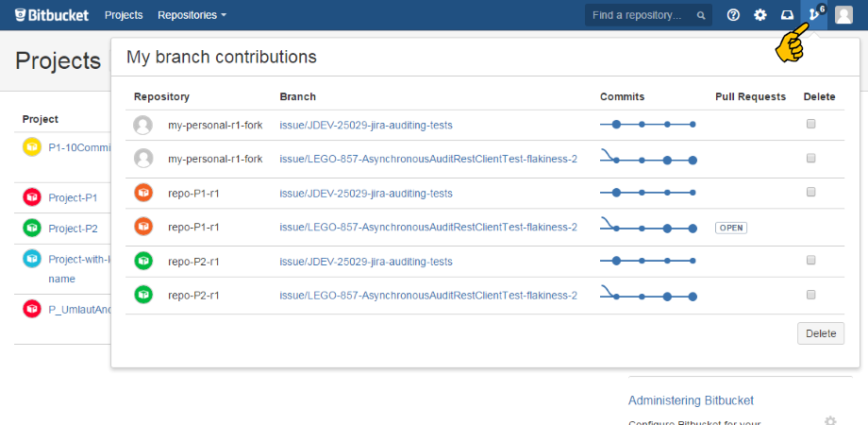Open my-personal-r1-fork issue/JDEV-25029-jira-auditing-tests branch
The image size is (868, 425).
pos(366,126)
